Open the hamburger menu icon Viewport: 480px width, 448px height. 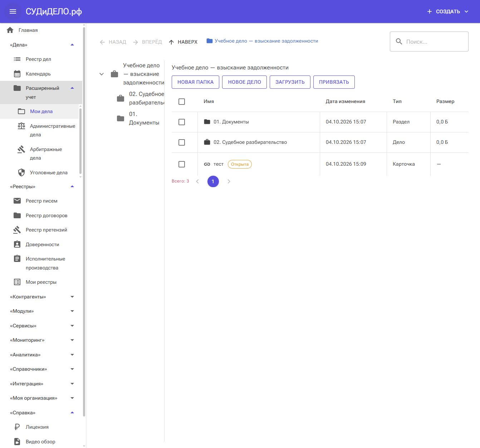13,11
